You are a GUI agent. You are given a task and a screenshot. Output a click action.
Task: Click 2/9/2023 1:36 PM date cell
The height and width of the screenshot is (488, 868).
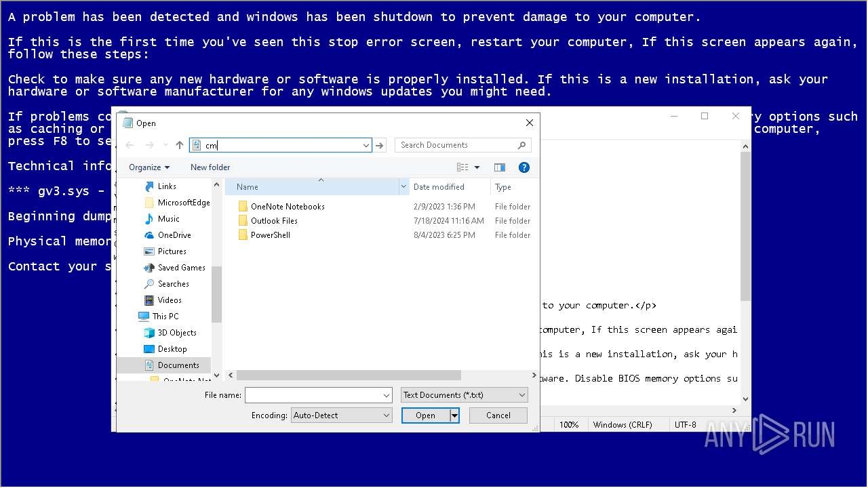coord(444,207)
